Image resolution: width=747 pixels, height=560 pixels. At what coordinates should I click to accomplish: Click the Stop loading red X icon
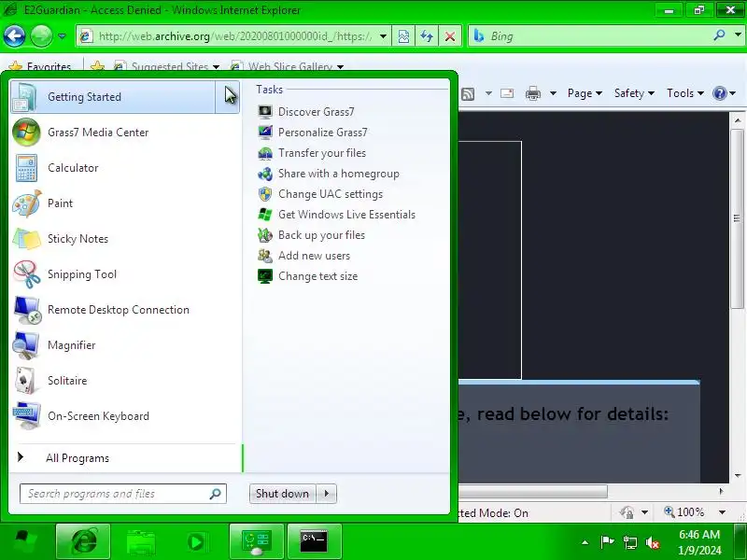pyautogui.click(x=450, y=36)
